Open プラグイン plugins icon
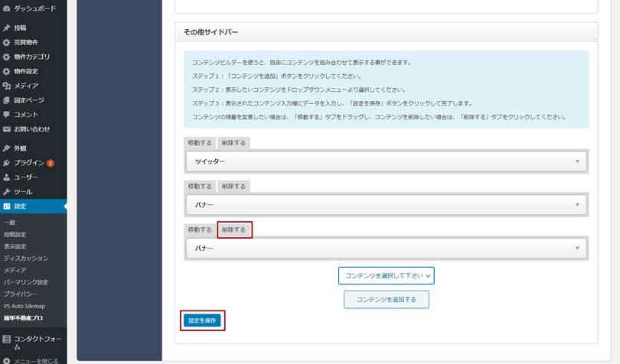The height and width of the screenshot is (364, 620). coord(7,163)
